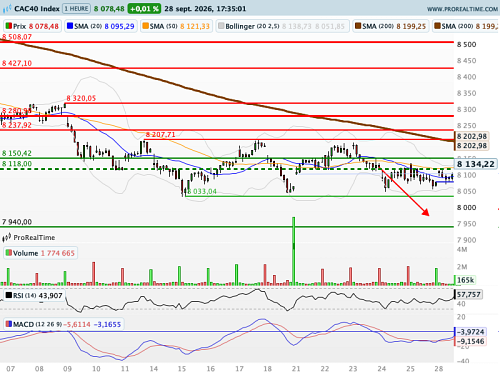Click date 14 on the time axis
The image size is (500, 375).
coord(154,369)
